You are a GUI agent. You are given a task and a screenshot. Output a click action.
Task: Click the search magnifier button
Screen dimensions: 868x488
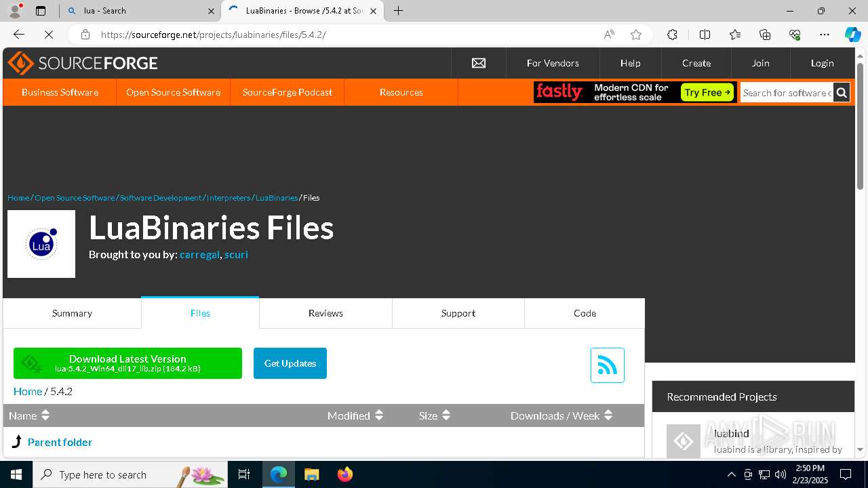tap(841, 93)
